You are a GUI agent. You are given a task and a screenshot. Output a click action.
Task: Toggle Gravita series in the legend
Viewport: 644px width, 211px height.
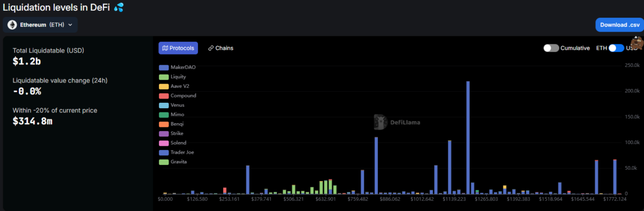(x=173, y=162)
